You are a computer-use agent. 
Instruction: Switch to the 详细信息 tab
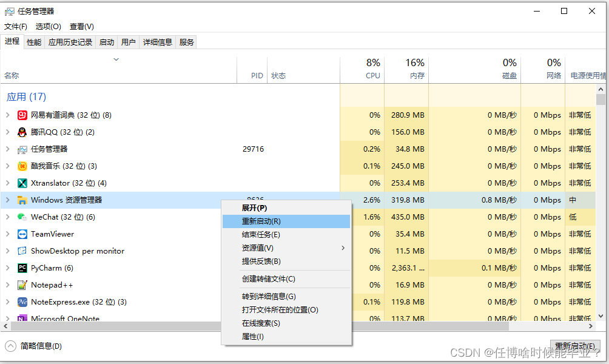click(157, 42)
